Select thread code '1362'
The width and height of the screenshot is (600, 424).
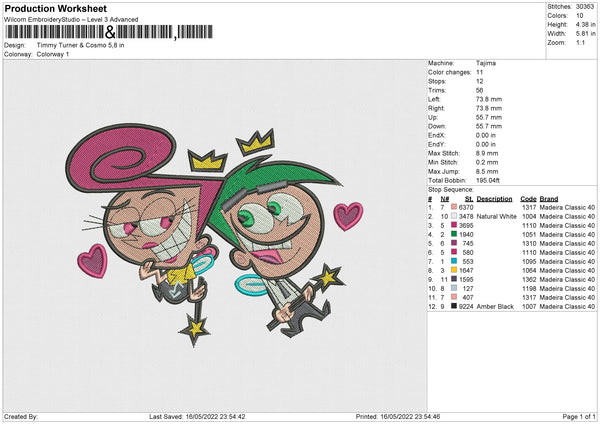529,279
